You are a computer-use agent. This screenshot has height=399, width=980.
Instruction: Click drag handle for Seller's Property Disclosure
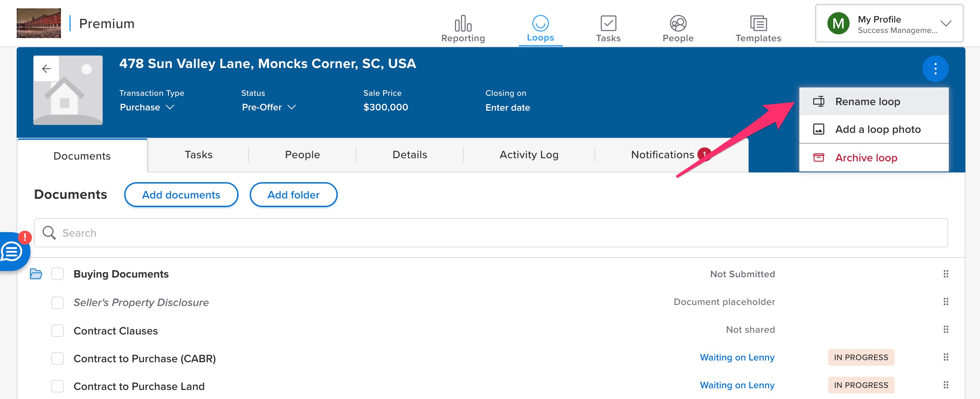[x=945, y=302]
